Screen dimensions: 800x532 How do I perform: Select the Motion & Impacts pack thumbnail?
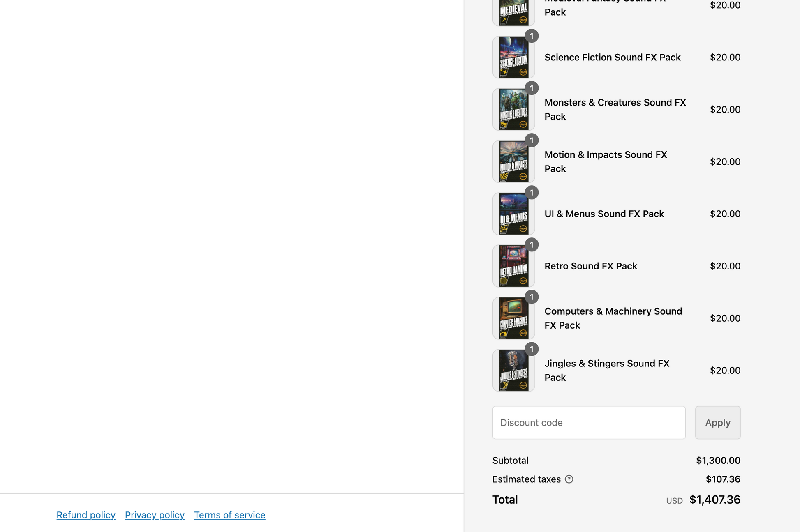click(513, 161)
